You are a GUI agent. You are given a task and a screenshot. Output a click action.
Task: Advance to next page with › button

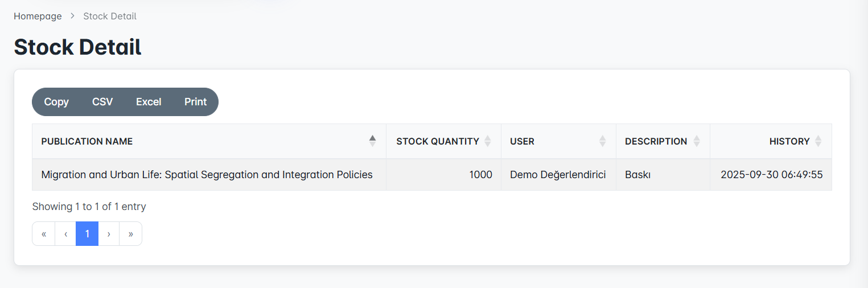pos(109,234)
